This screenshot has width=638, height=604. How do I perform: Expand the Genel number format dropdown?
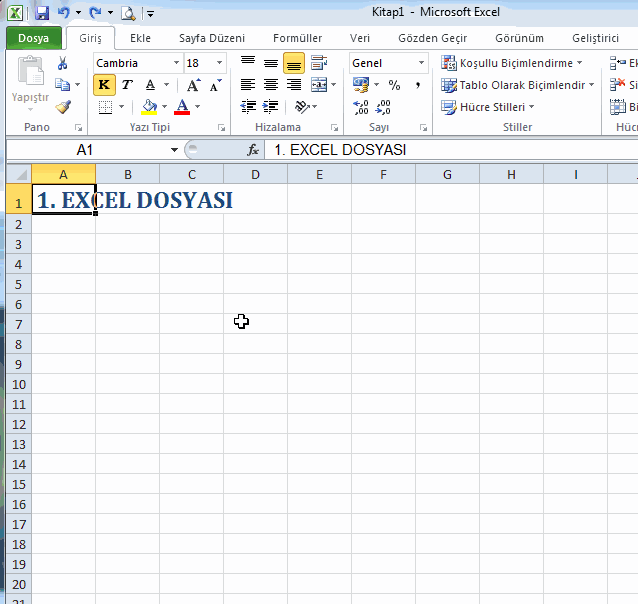click(422, 63)
